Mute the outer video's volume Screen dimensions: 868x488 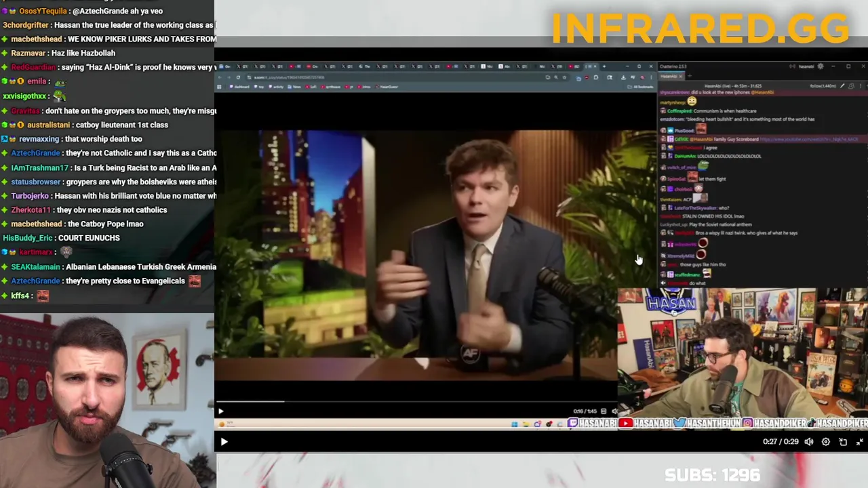(809, 442)
